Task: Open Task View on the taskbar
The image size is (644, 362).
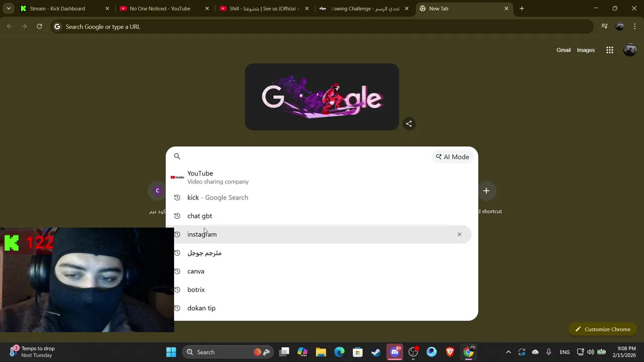Action: click(284, 352)
